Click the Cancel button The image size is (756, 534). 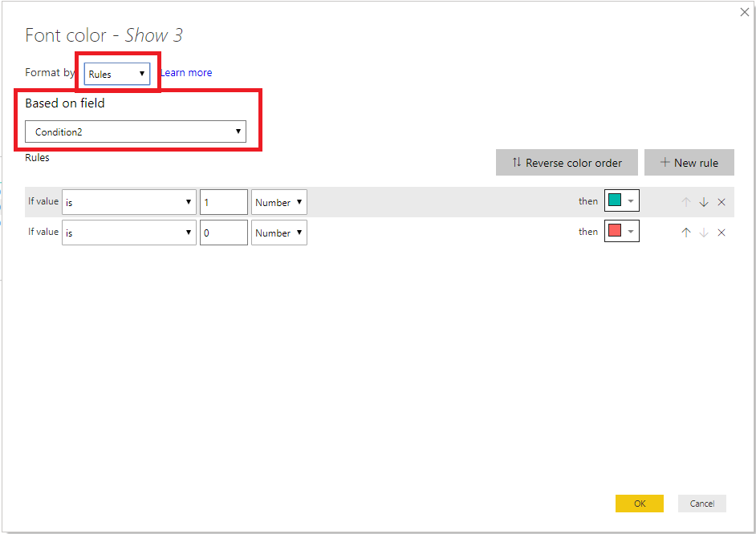702,504
